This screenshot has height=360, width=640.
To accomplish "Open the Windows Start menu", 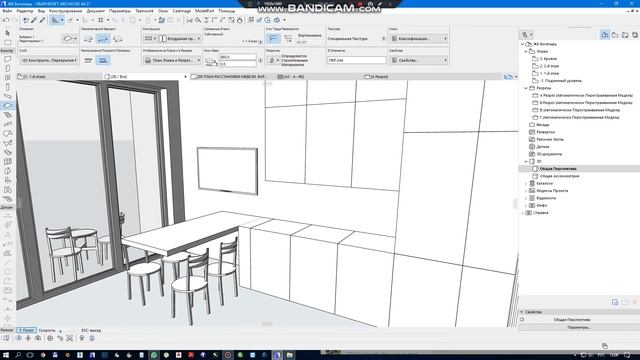I will (6, 355).
